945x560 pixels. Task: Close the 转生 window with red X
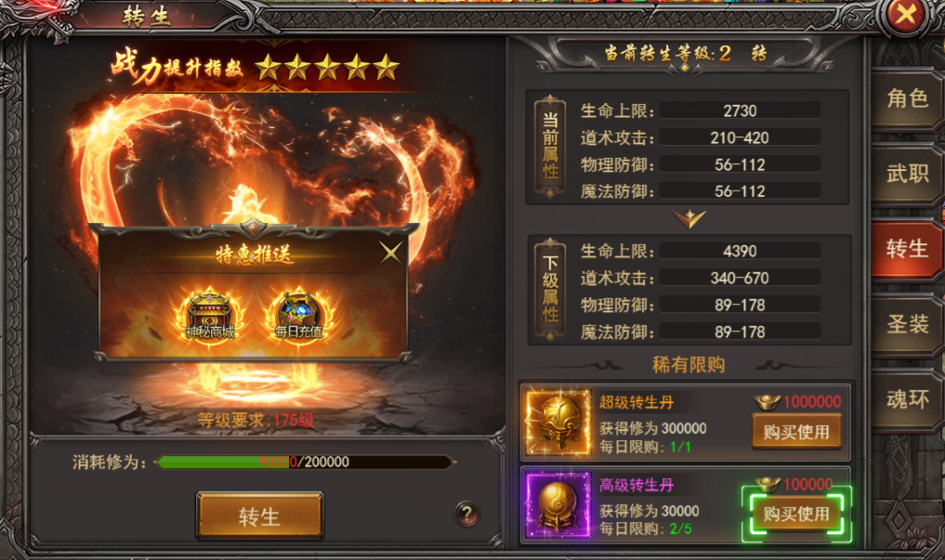point(906,15)
